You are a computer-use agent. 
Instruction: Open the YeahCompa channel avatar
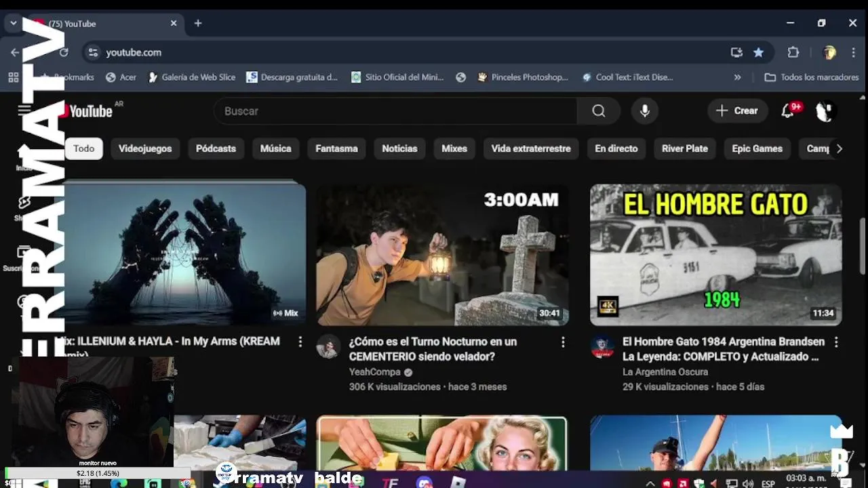[328, 346]
